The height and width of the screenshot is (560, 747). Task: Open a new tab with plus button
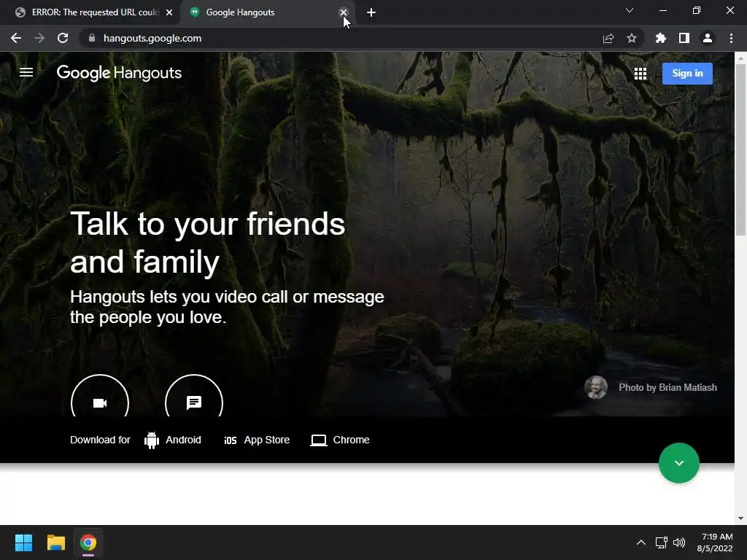pos(371,12)
